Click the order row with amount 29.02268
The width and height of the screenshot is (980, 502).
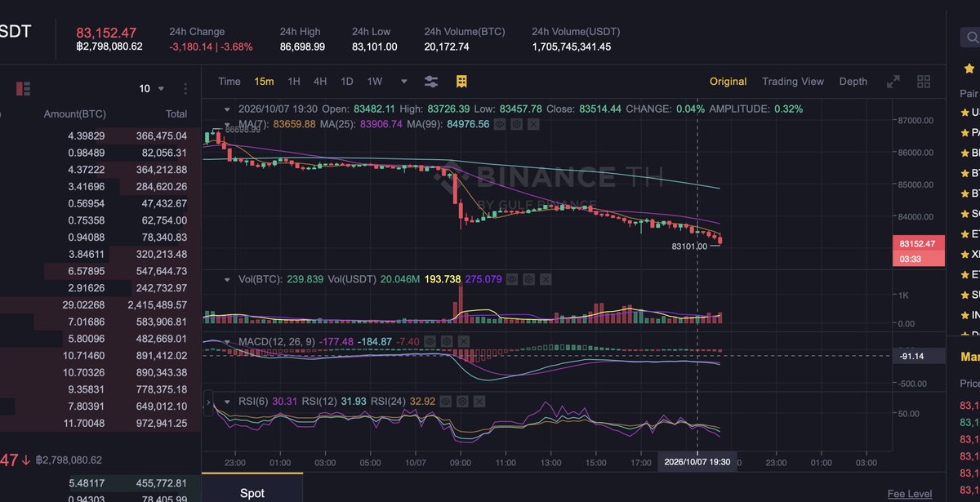coord(100,304)
